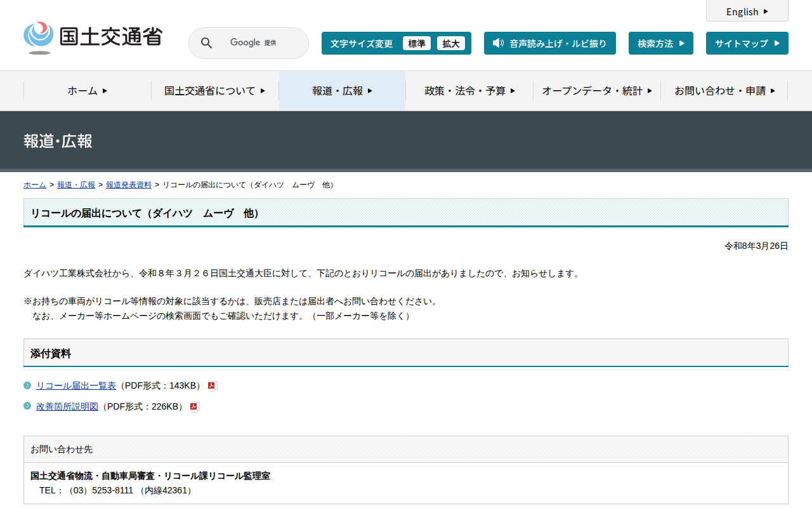Click PDF icon beside 改善箇所説明図
Image resolution: width=812 pixels, height=508 pixels.
pyautogui.click(x=195, y=407)
